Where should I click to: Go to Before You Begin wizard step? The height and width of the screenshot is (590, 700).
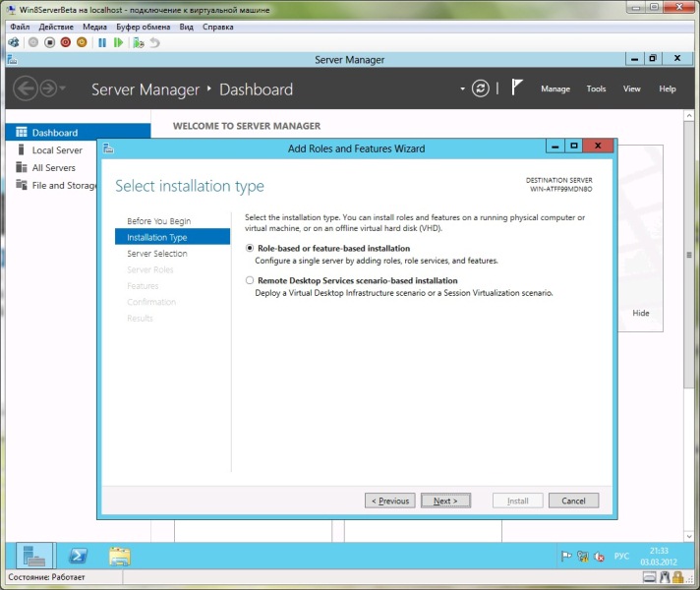pos(158,221)
